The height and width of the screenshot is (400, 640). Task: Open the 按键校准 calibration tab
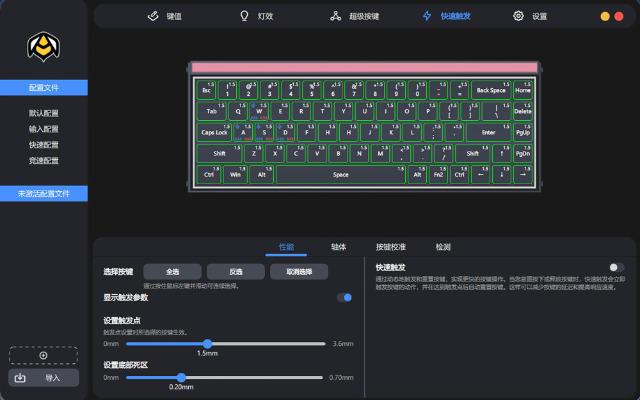391,247
